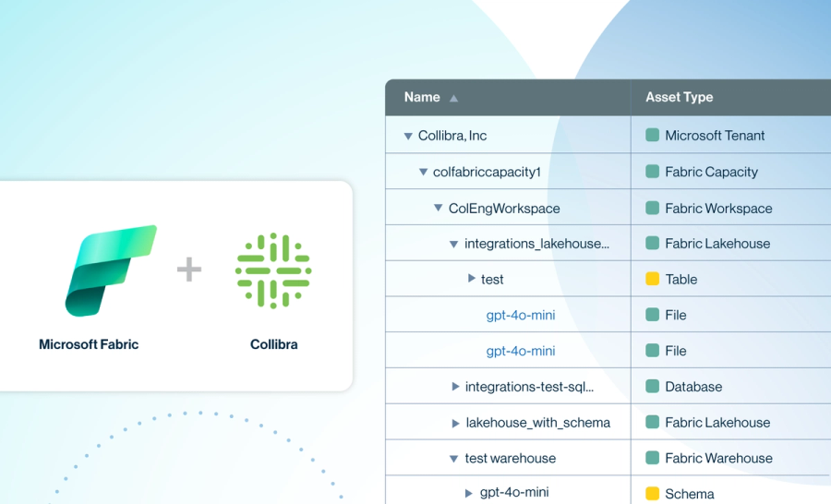Select the ColEngWorkspace row name

(x=504, y=209)
